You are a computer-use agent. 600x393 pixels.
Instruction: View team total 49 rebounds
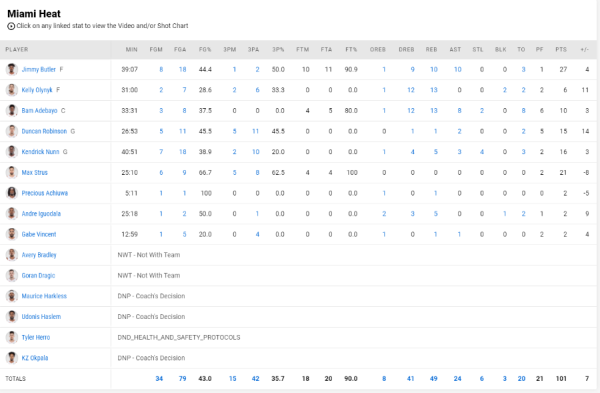434,379
